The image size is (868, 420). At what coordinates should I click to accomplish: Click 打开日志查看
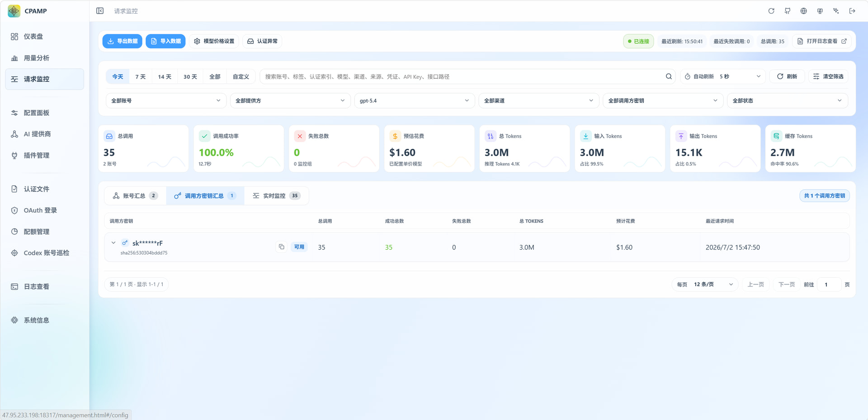click(822, 41)
